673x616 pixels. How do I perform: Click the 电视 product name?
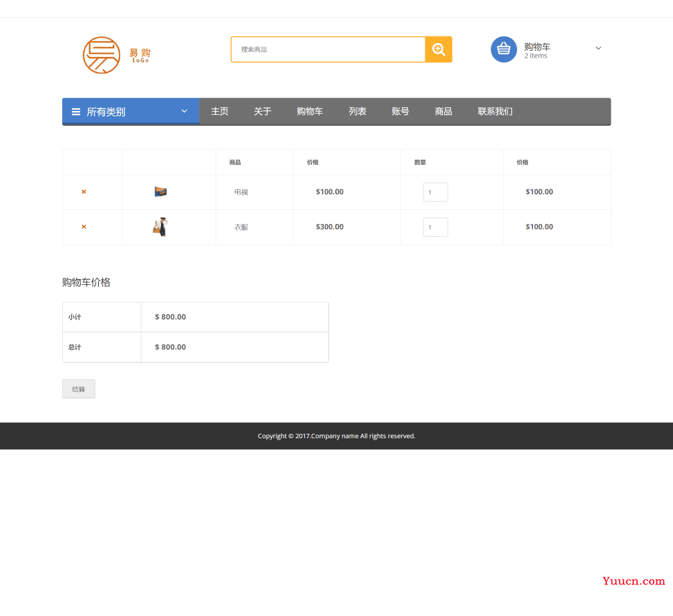click(x=241, y=192)
